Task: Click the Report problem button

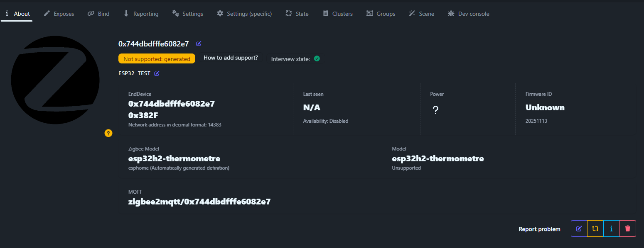Action: pyautogui.click(x=539, y=229)
